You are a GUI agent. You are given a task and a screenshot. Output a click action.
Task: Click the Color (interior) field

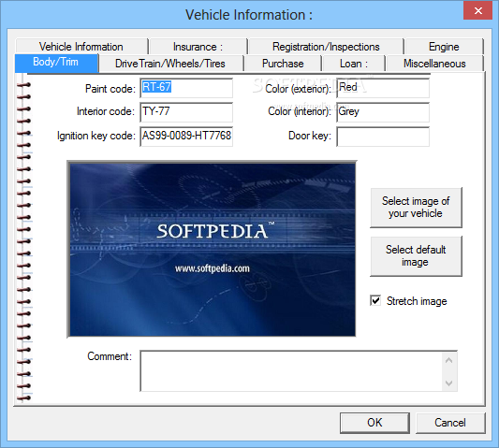coord(383,112)
